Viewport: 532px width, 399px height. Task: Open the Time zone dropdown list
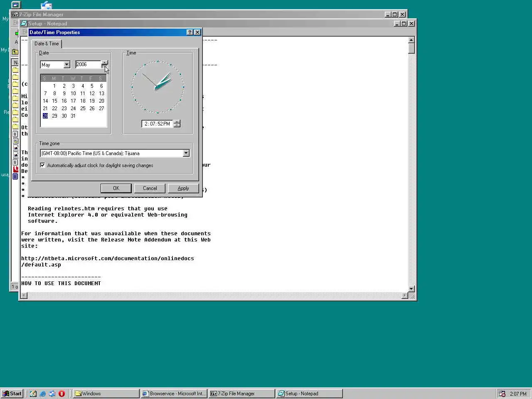coord(186,153)
